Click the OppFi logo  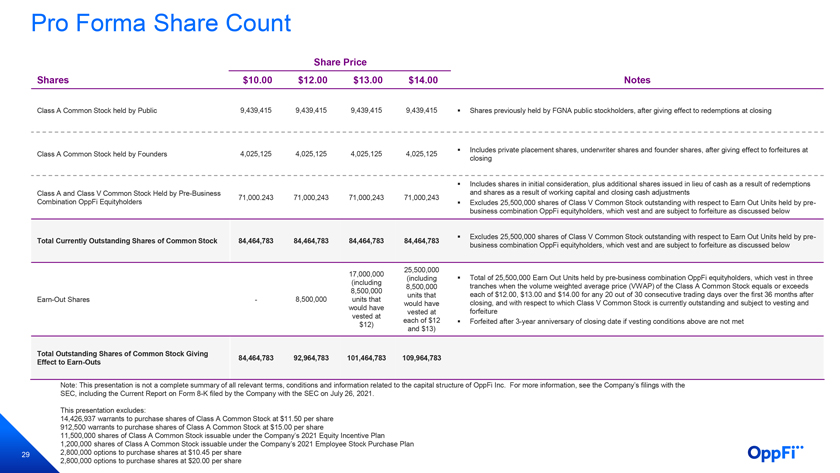775,453
